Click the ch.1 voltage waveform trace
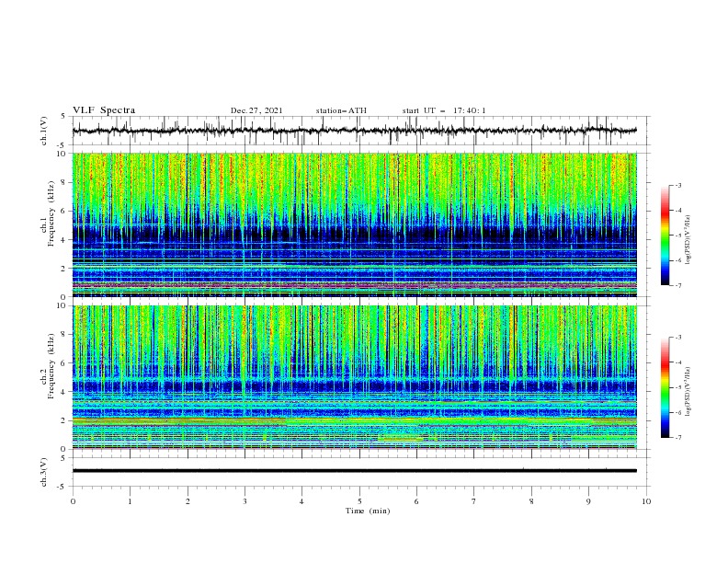This screenshot has height=563, width=728. [355, 131]
